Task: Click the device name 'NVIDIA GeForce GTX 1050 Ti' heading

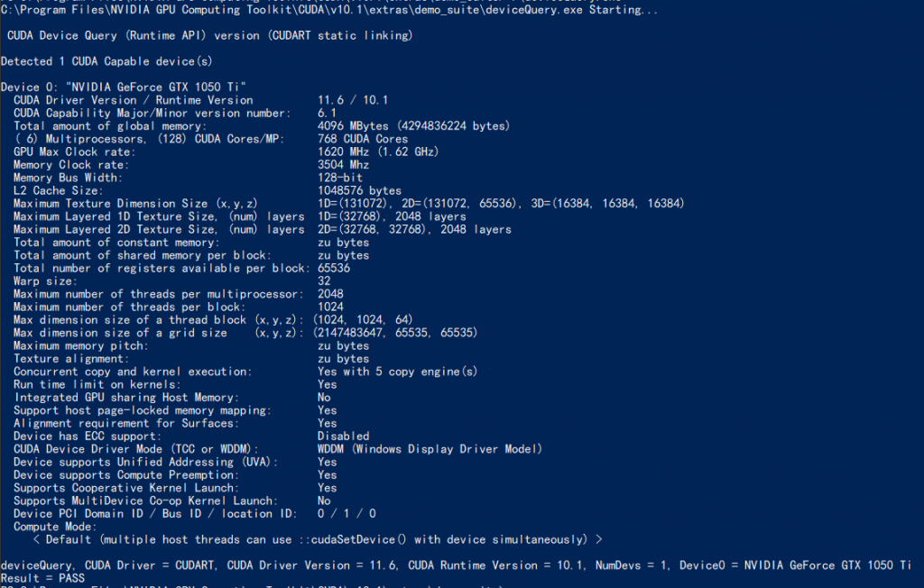Action: click(156, 87)
